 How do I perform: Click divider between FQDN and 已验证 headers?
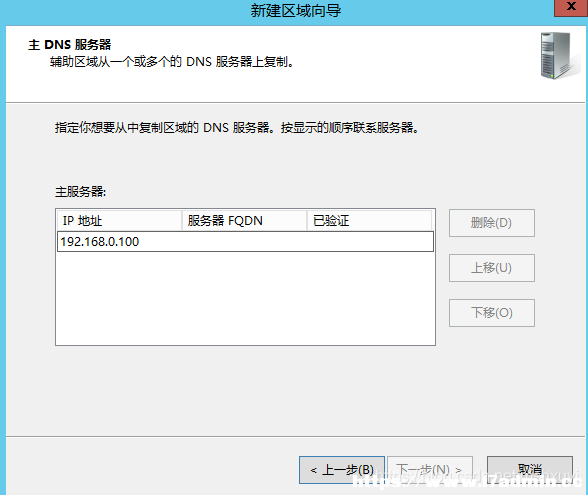pos(307,220)
